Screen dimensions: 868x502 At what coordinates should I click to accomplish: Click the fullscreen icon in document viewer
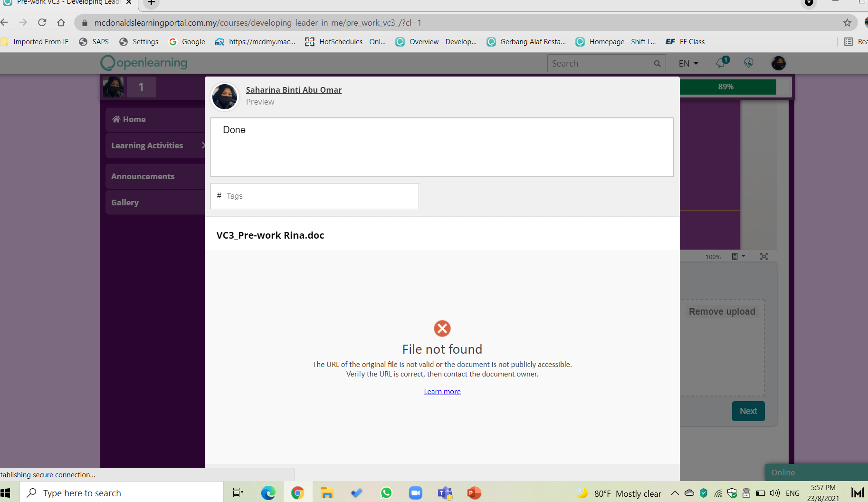pos(763,257)
